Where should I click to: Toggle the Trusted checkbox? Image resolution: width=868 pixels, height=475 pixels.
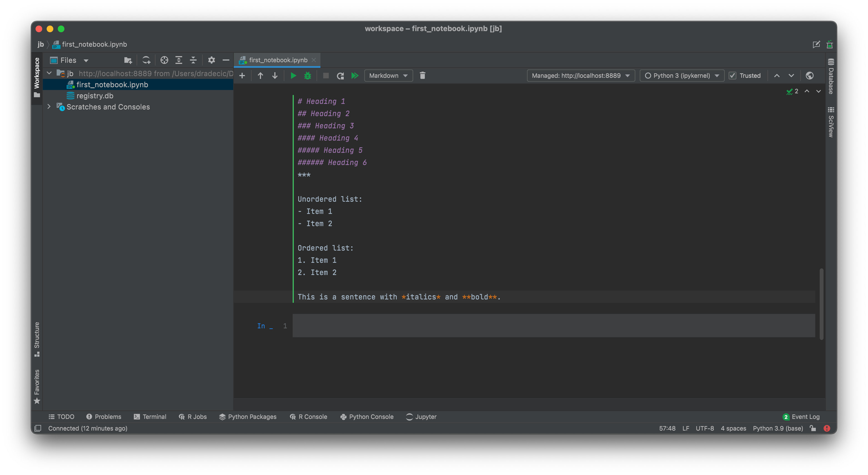pos(732,76)
